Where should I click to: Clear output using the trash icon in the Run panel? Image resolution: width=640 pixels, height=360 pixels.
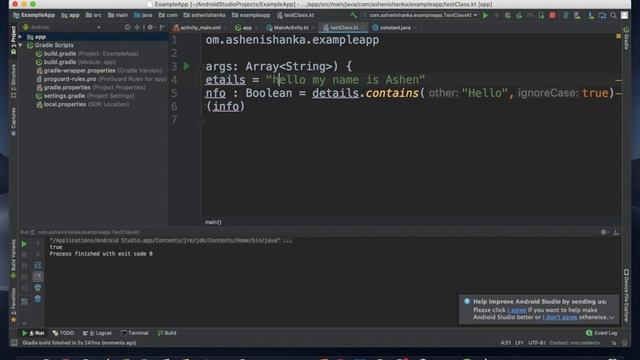click(x=38, y=299)
